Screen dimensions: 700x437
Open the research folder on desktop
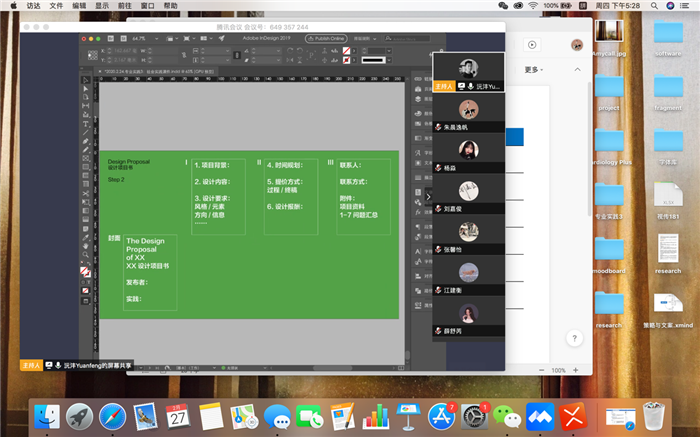(x=609, y=305)
